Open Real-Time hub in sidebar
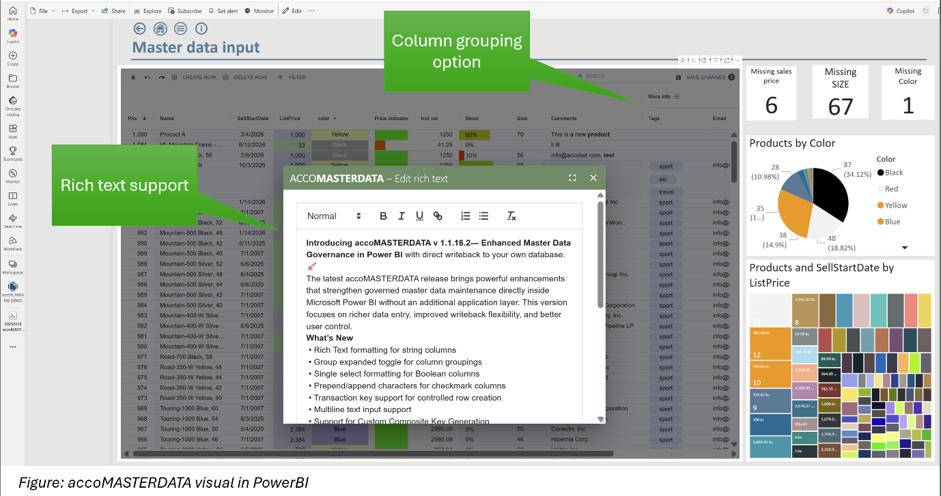 [x=13, y=221]
